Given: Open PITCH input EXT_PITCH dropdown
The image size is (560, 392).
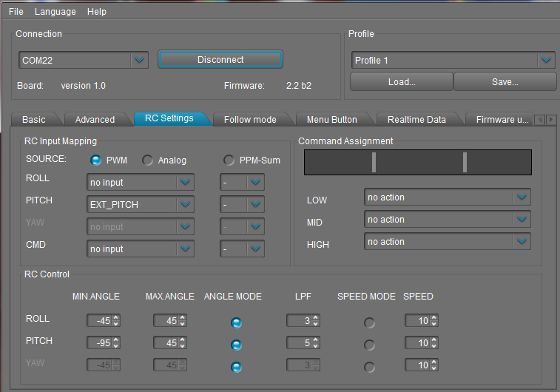Looking at the screenshot, I should [184, 204].
